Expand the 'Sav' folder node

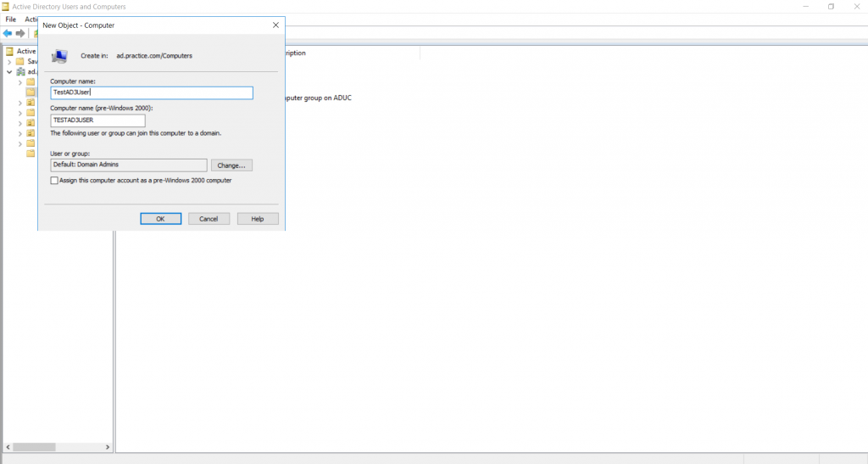coord(9,61)
